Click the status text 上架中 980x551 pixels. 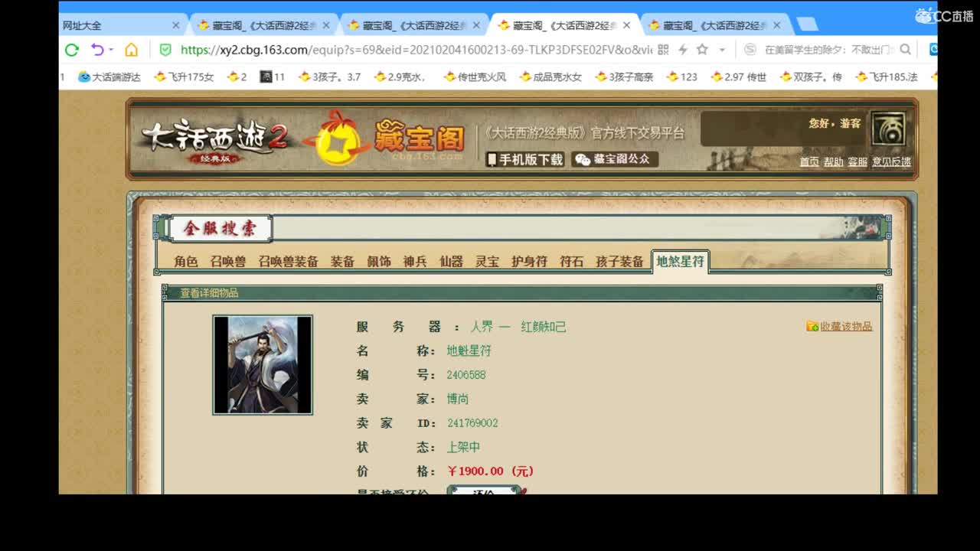[x=463, y=447]
